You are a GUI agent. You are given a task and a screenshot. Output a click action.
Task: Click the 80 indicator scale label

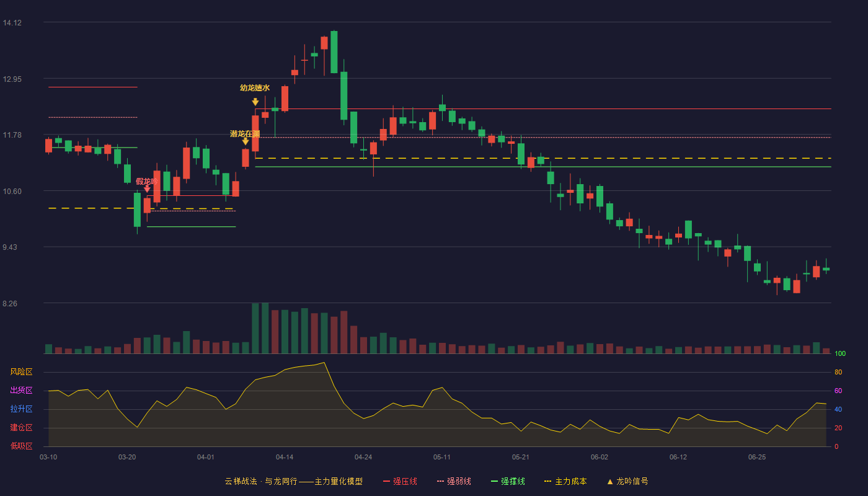(838, 373)
